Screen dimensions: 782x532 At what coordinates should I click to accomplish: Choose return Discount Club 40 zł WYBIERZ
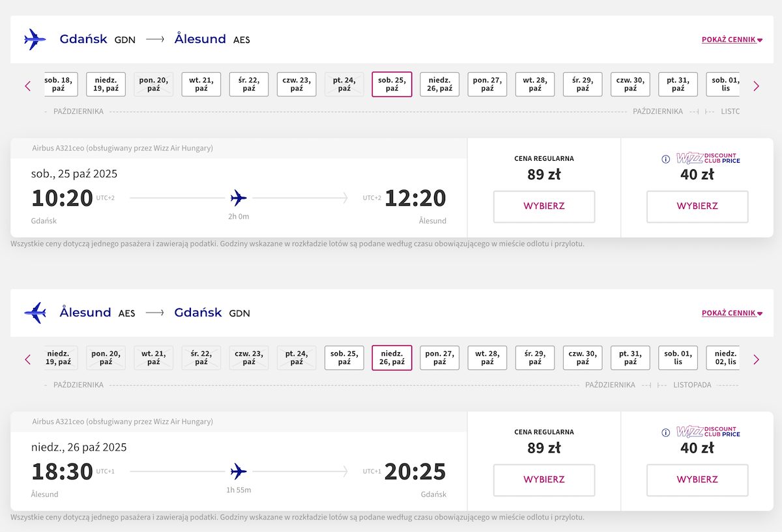tap(697, 480)
